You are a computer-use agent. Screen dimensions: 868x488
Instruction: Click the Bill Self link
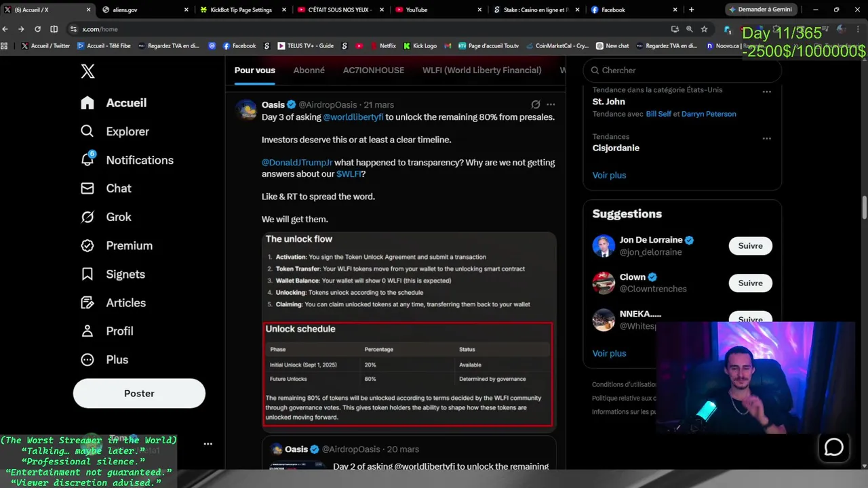(658, 114)
